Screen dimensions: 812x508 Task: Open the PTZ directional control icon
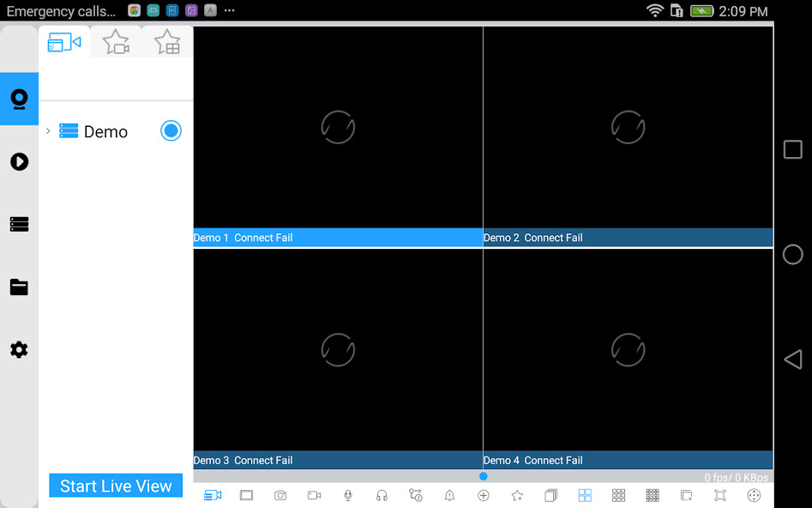(x=754, y=496)
